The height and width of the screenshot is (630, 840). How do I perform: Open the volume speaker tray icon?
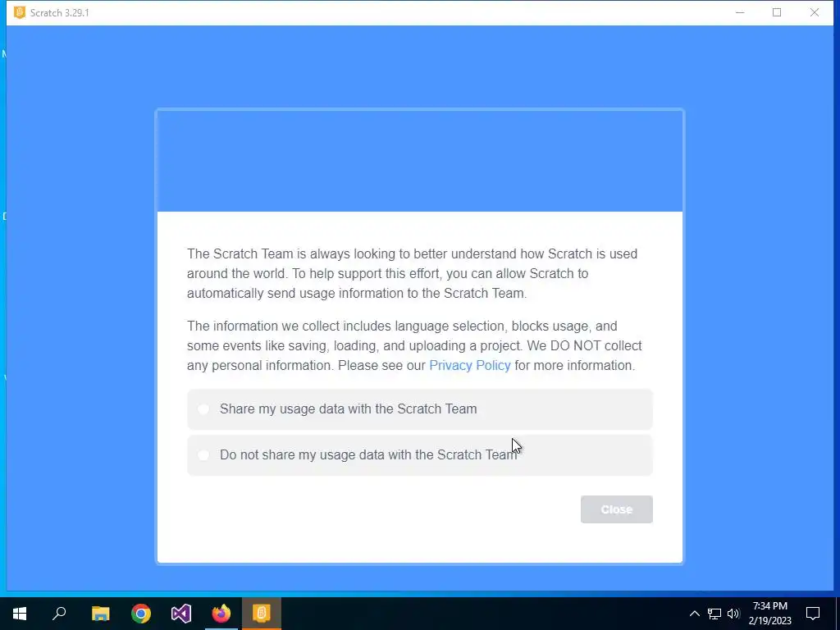click(x=733, y=614)
